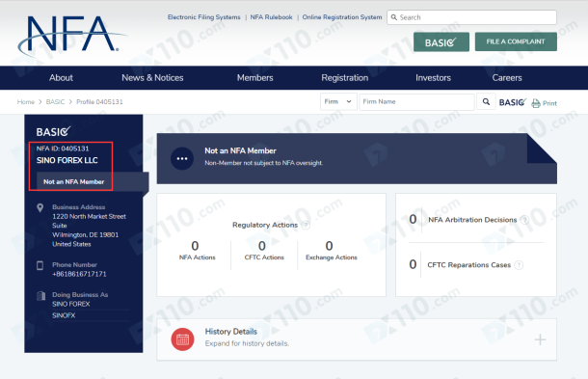Open the News & Notices menu
The height and width of the screenshot is (379, 588).
[152, 78]
